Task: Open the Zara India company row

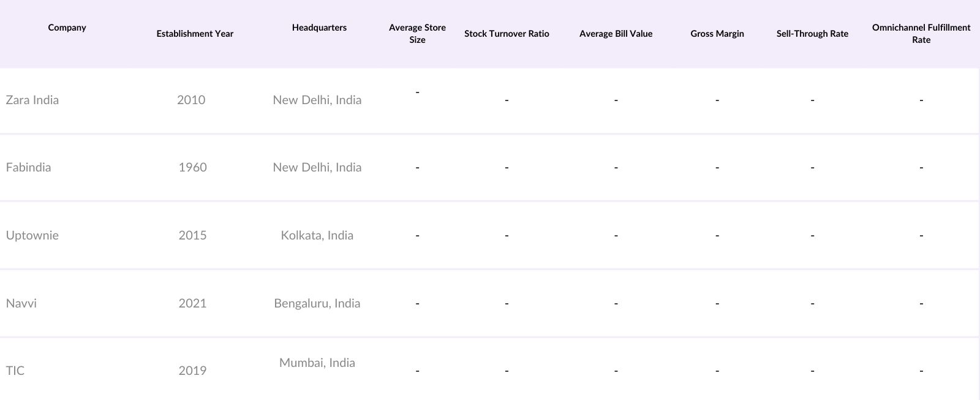Action: tap(32, 100)
